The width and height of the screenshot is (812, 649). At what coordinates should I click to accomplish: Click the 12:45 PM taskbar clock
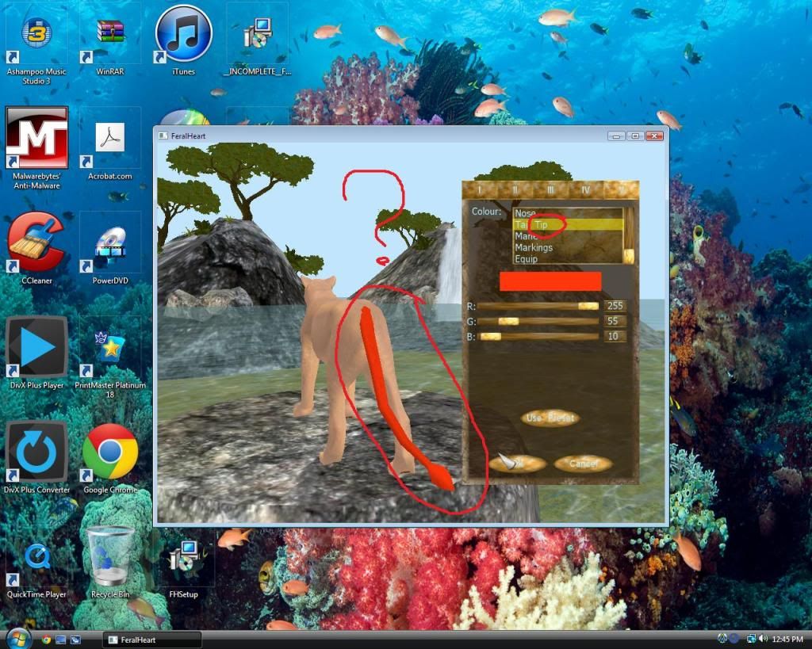pyautogui.click(x=787, y=639)
